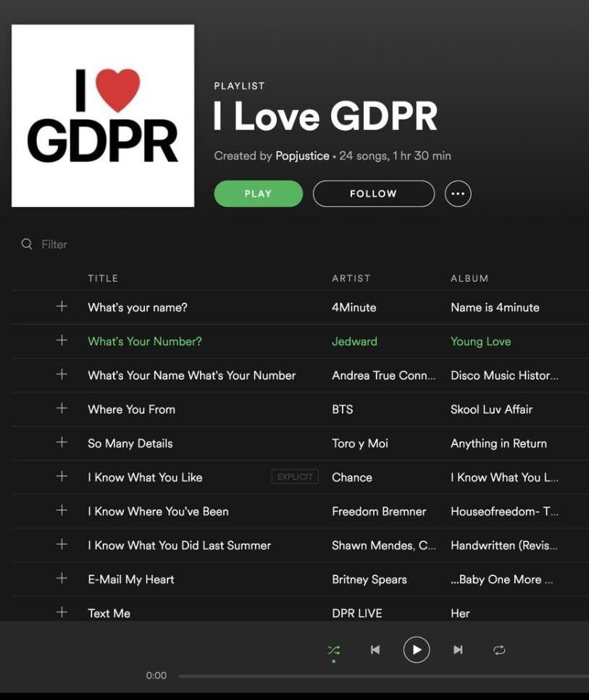
Task: Save "Where You From" using its plus icon
Action: [x=62, y=408]
